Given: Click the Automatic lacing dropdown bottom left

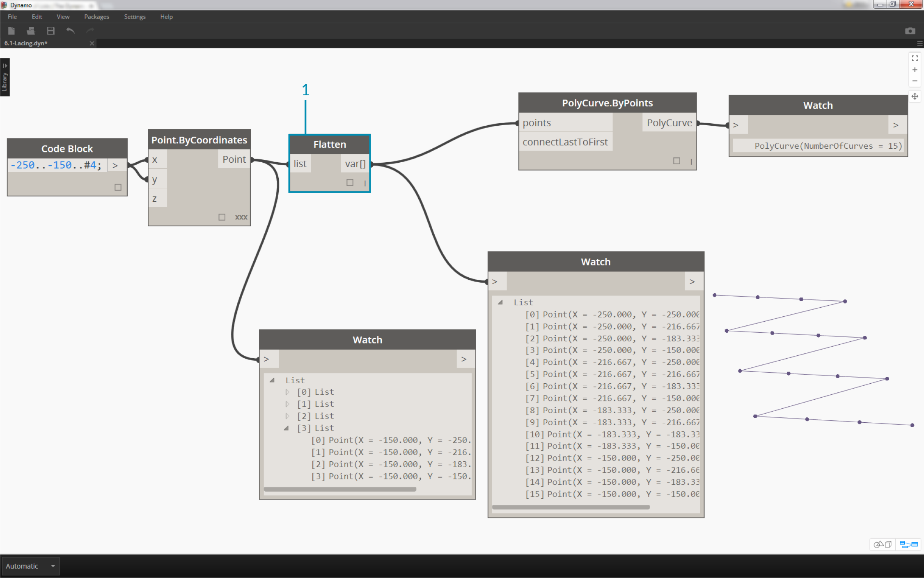Looking at the screenshot, I should pos(30,566).
